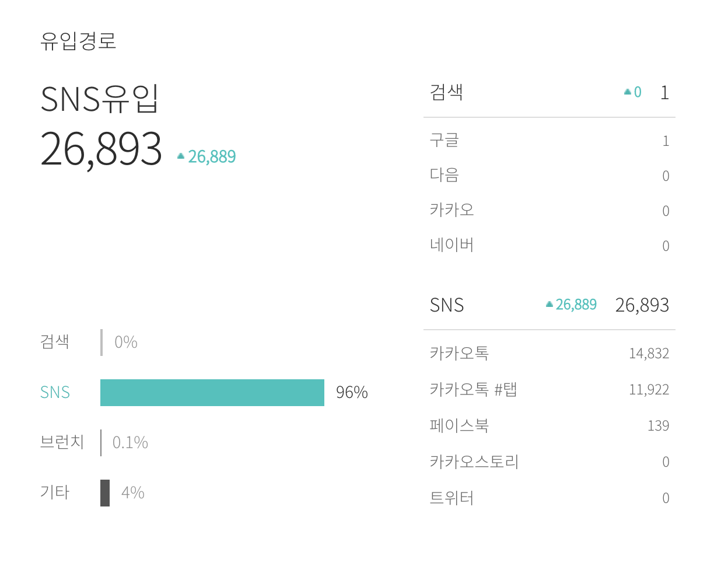Viewport: 728px width, 566px height.
Task: Click the 브런치 label in the bar chart
Action: coord(62,443)
